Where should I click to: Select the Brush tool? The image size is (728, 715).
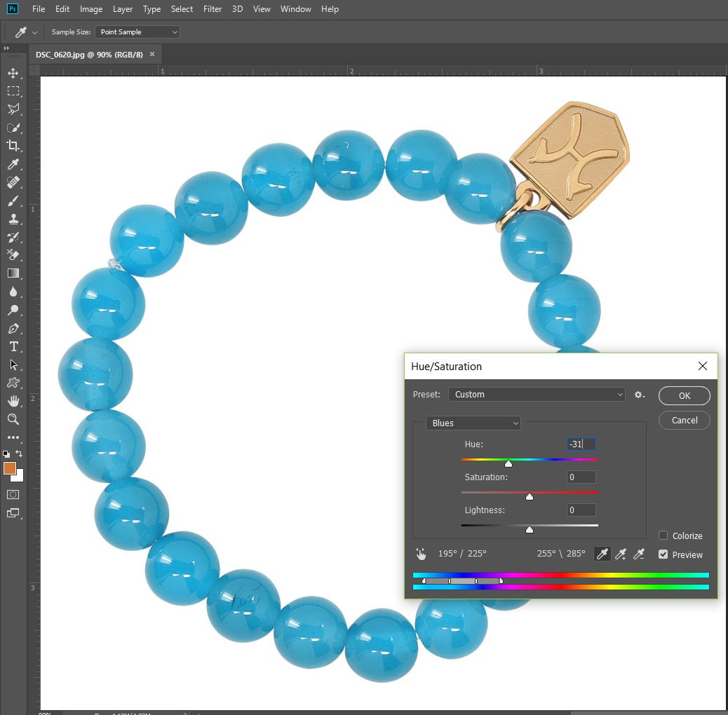(x=13, y=200)
